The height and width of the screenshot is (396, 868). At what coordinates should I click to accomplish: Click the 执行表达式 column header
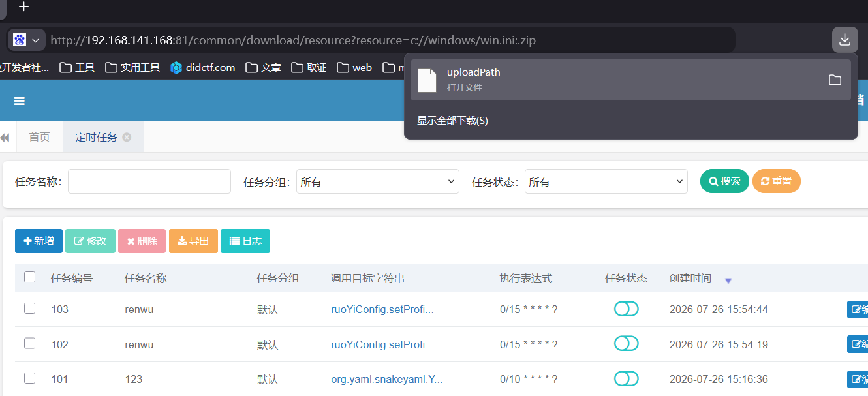click(526, 278)
